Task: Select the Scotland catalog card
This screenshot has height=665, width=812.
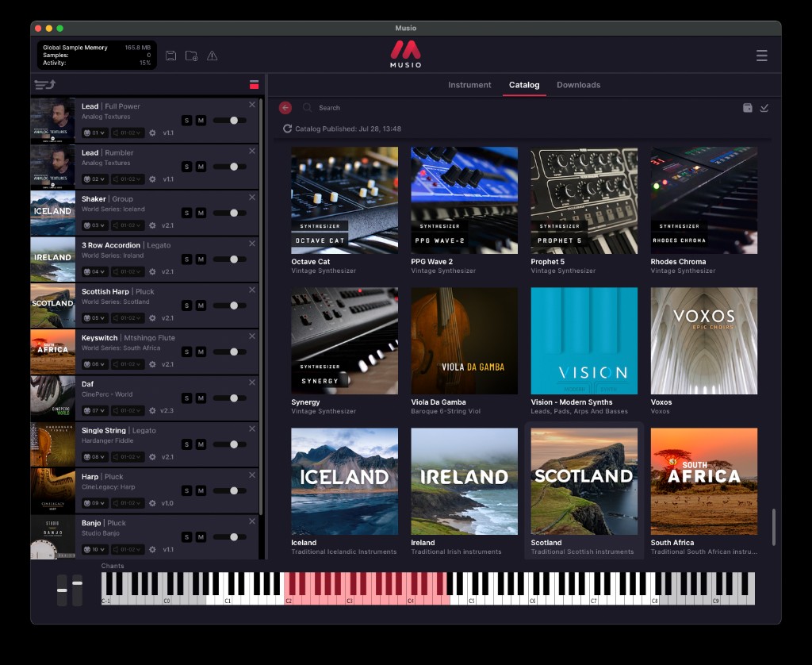Action: [x=584, y=491]
